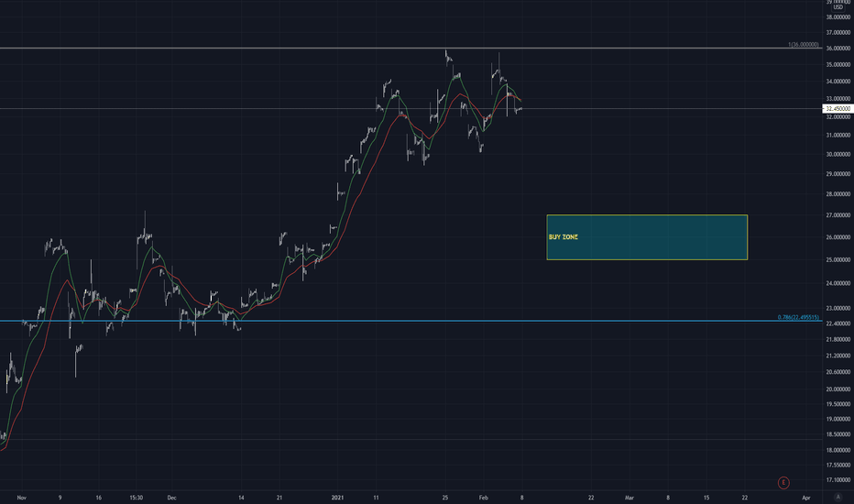Click the 24.000000 price axis label
The image size is (854, 504).
(838, 283)
